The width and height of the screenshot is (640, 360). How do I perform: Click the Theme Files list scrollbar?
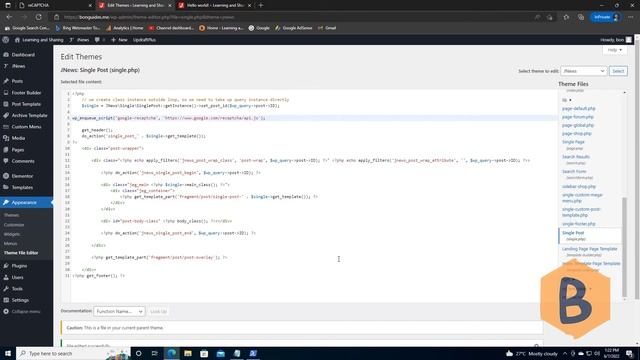624,247
